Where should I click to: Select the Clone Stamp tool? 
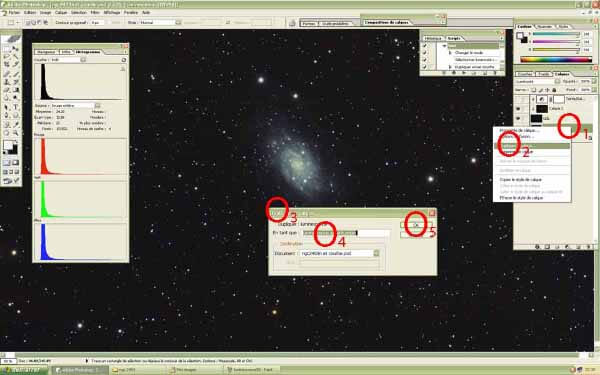click(7, 82)
